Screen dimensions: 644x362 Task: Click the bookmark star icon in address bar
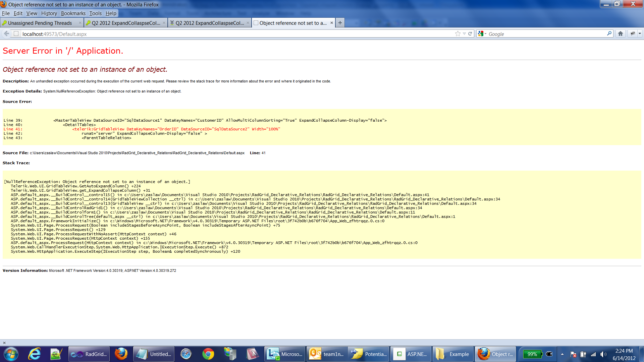(x=458, y=34)
